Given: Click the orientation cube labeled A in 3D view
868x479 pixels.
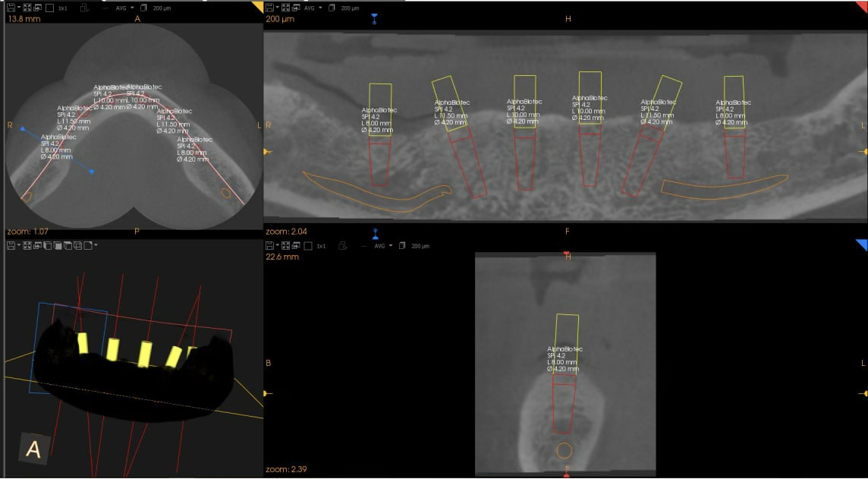Looking at the screenshot, I should tap(34, 449).
